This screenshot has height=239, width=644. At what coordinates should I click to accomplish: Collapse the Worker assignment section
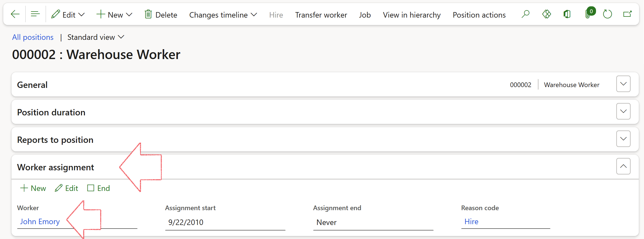tap(623, 166)
